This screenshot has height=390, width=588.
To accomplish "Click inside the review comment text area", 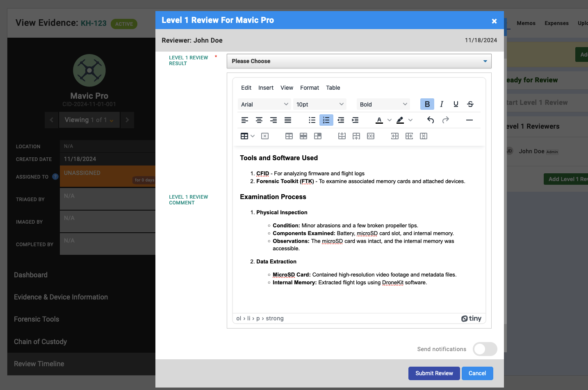I will [359, 229].
